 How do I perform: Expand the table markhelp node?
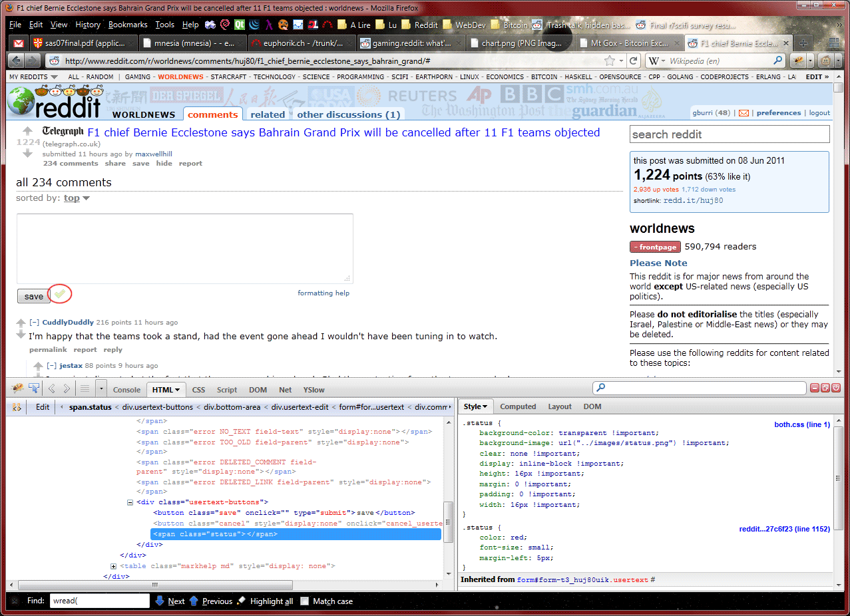point(114,566)
